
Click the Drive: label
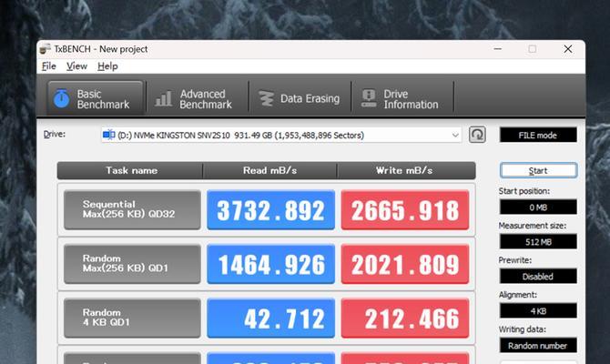pos(55,134)
